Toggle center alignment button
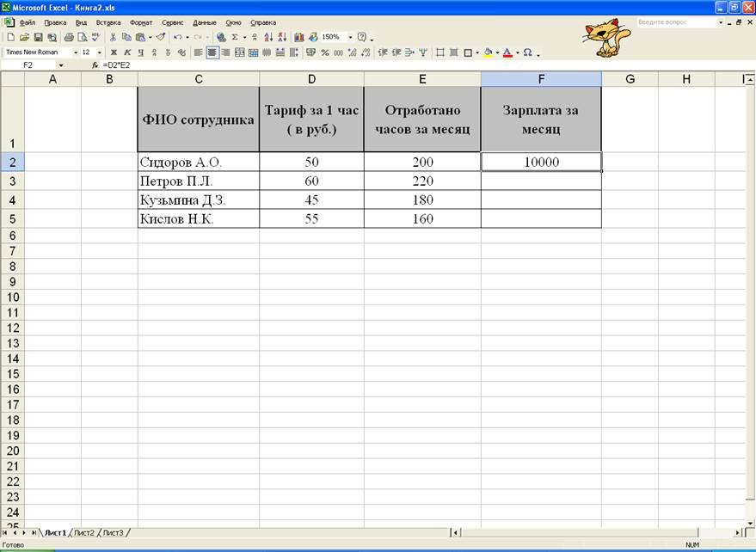 click(x=212, y=52)
